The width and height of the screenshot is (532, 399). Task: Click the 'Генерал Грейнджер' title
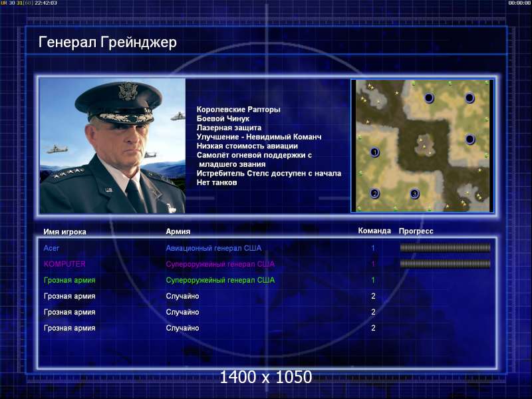coord(108,43)
